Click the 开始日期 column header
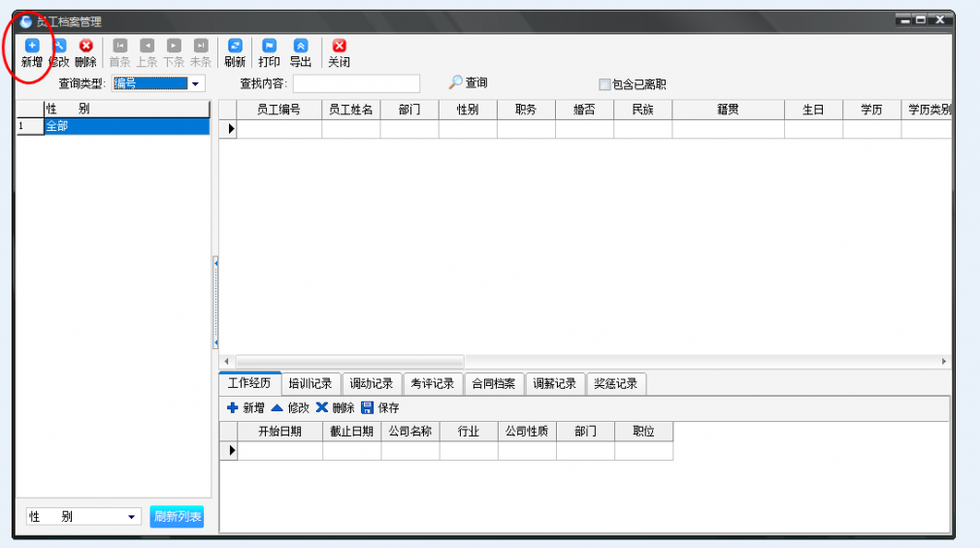Image resolution: width=980 pixels, height=548 pixels. pos(280,432)
